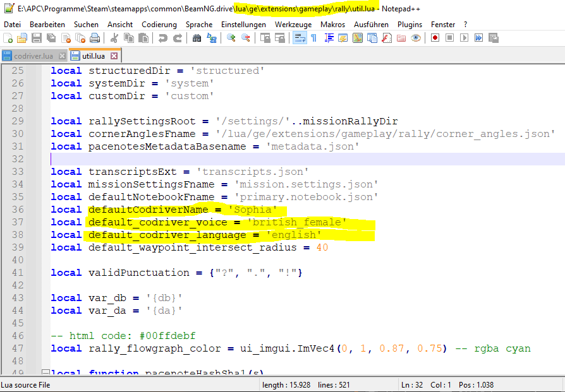Open Find with the binoculars icon
This screenshot has width=565, height=392.
point(197,38)
